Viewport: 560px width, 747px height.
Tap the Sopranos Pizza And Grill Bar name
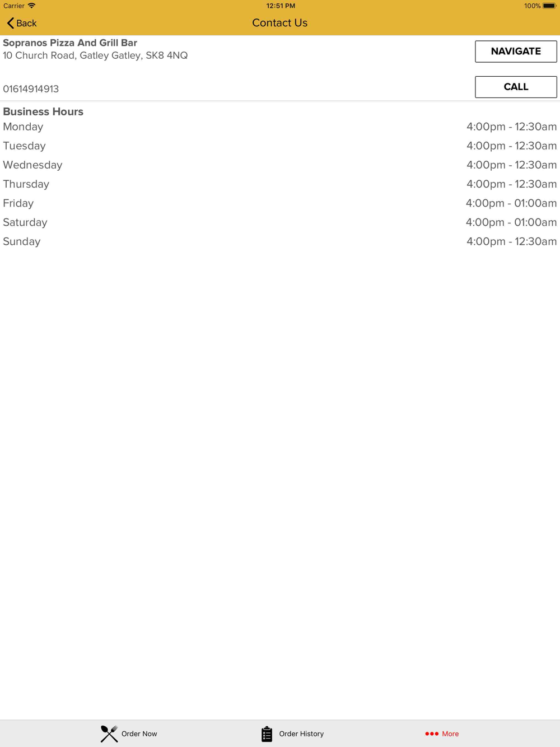pos(70,43)
